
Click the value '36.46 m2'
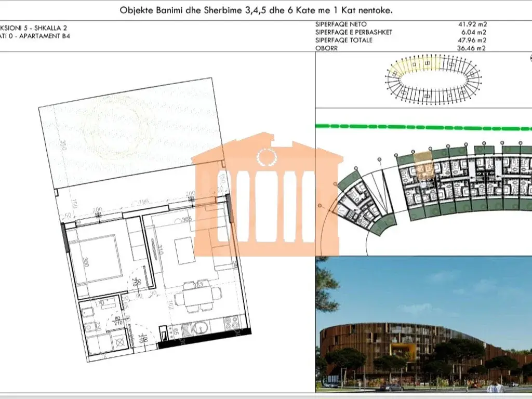(x=471, y=48)
